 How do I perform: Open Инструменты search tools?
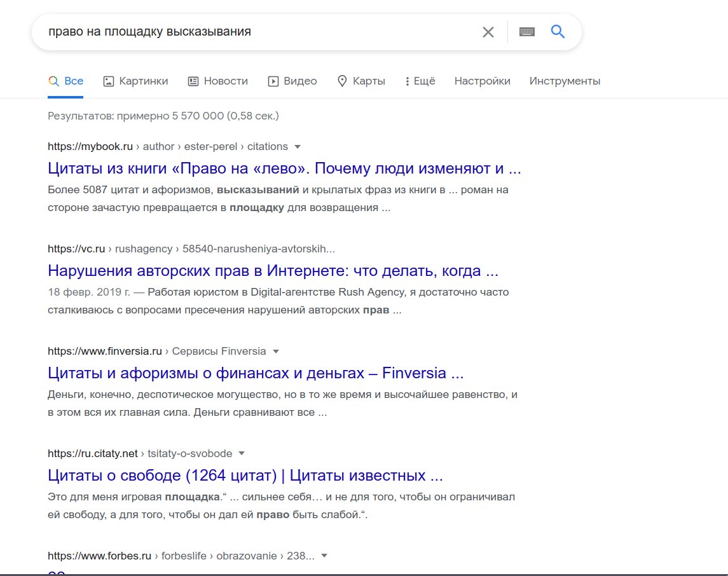[565, 81]
